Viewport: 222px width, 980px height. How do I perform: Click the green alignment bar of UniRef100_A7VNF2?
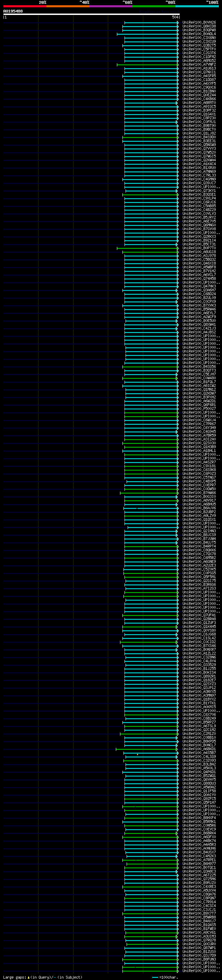tap(148, 65)
